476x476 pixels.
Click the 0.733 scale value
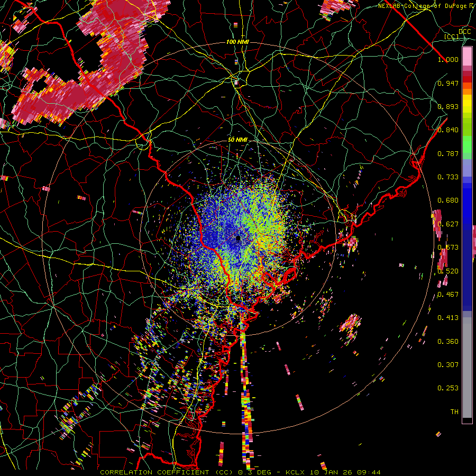point(448,177)
